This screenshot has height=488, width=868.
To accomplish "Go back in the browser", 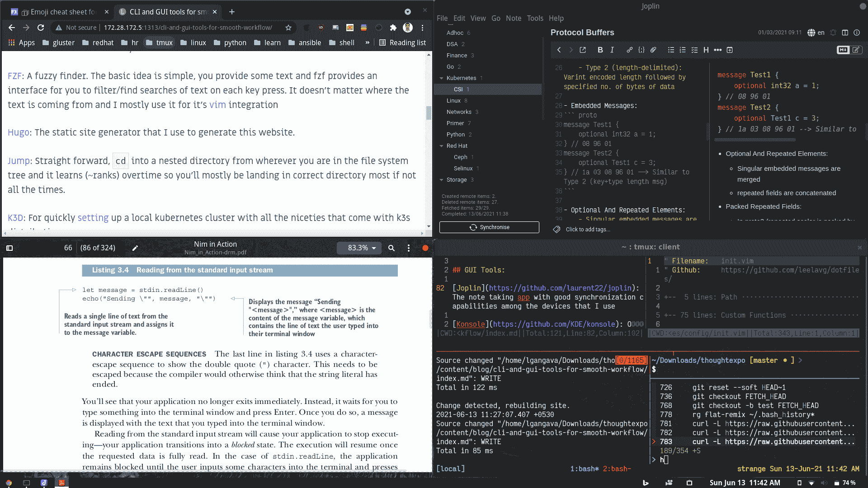I will click(x=12, y=28).
